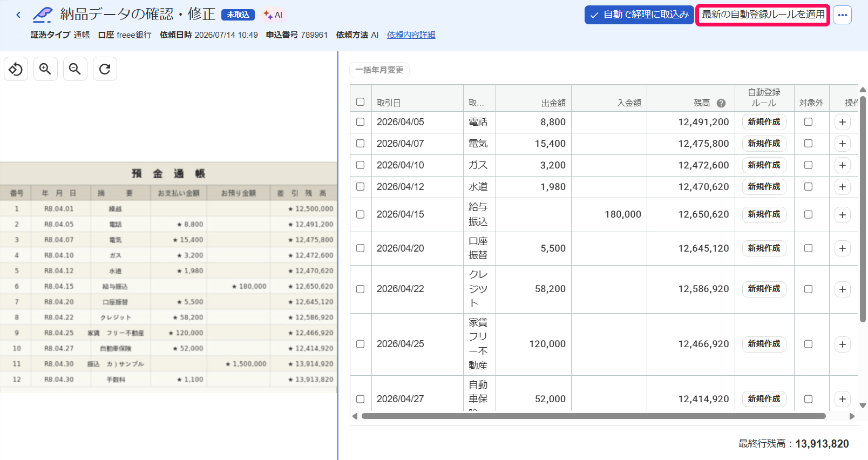Apply 最新の自動登録ルールを適用
This screenshot has width=868, height=460.
763,15
